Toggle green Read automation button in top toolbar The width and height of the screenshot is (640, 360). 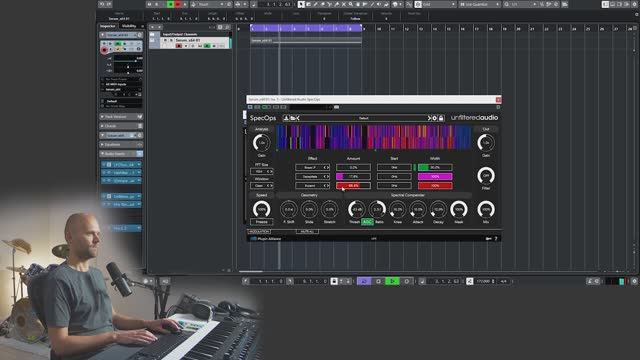pyautogui.click(x=171, y=4)
